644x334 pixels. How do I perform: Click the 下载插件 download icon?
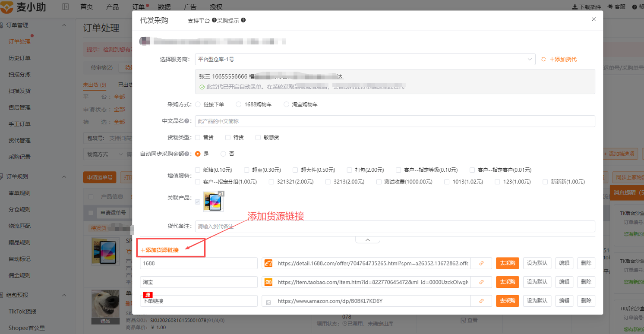[575, 7]
